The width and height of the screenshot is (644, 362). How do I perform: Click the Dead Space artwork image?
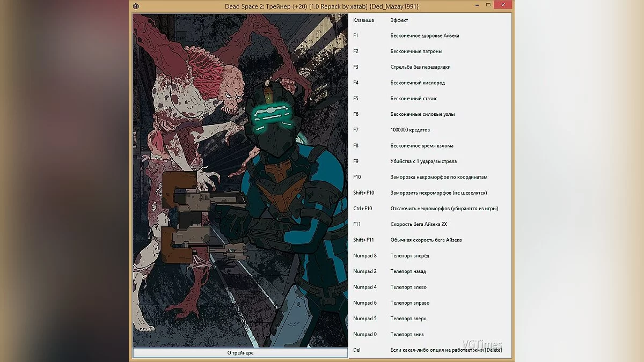coord(240,181)
